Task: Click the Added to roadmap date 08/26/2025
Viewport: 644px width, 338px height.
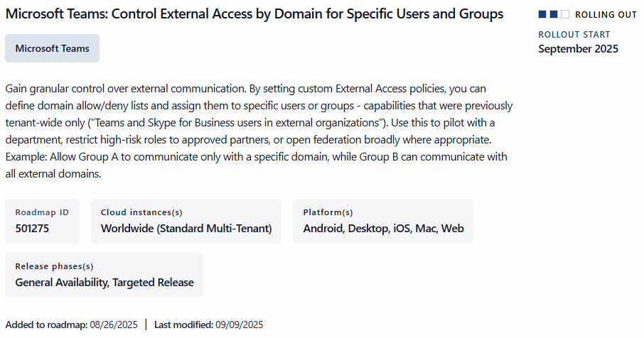Action: coord(114,325)
